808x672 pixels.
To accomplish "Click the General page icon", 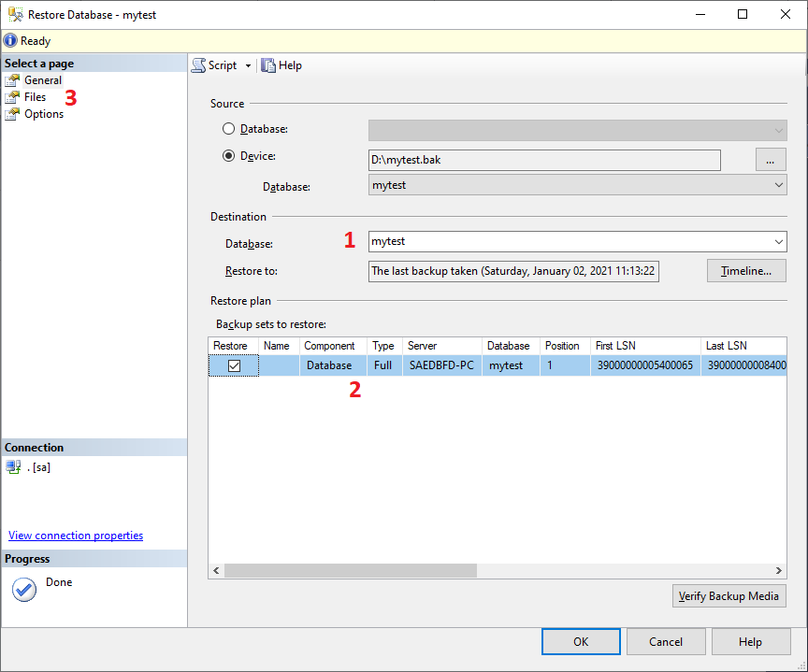I will tap(12, 80).
